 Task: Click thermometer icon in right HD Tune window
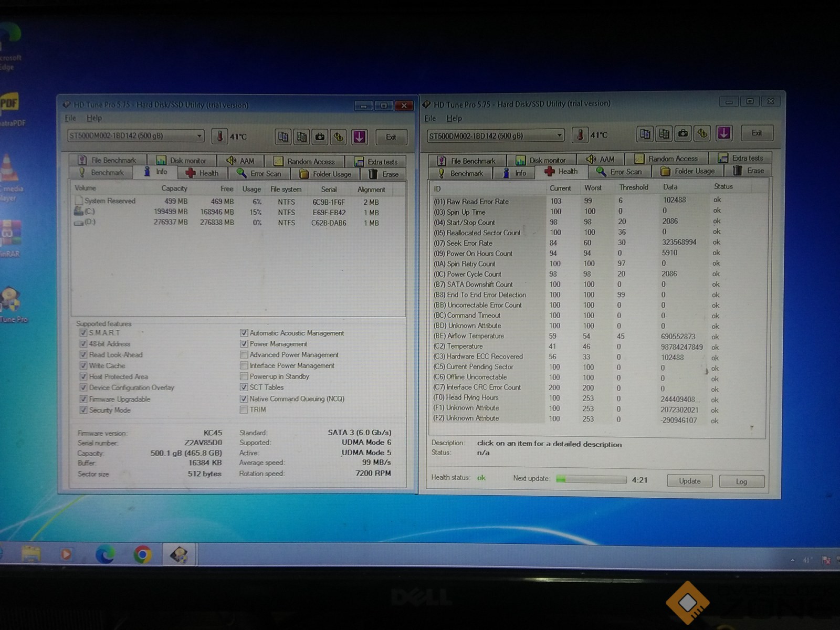[580, 135]
